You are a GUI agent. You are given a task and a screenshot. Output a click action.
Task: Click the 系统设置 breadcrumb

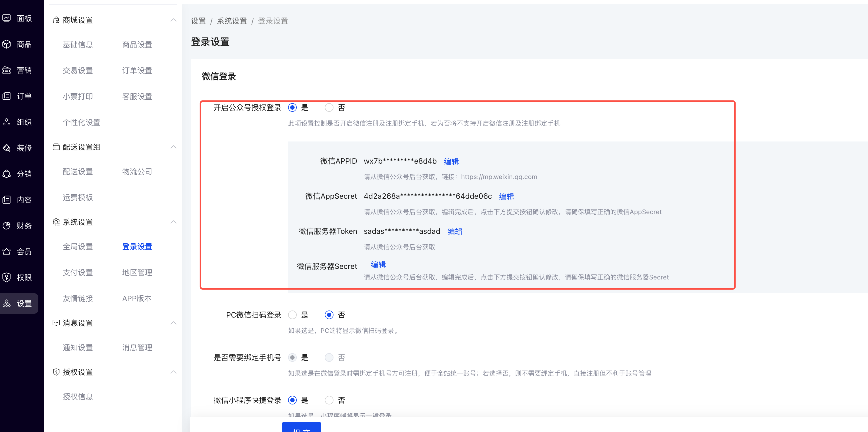click(x=232, y=21)
